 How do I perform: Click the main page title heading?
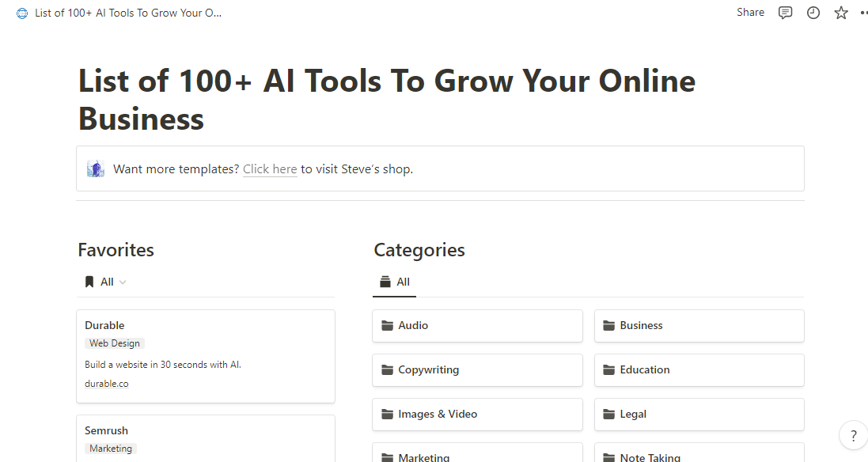[387, 100]
